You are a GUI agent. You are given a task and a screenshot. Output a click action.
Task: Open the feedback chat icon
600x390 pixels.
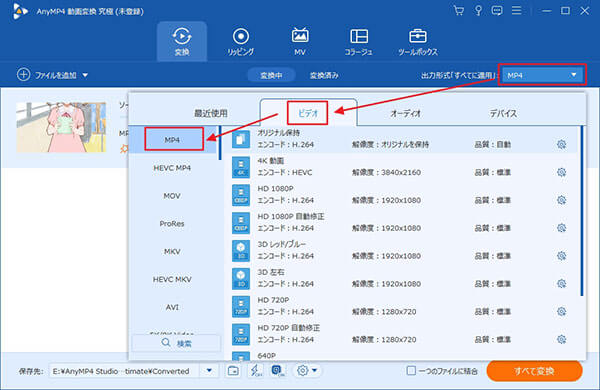(x=497, y=11)
